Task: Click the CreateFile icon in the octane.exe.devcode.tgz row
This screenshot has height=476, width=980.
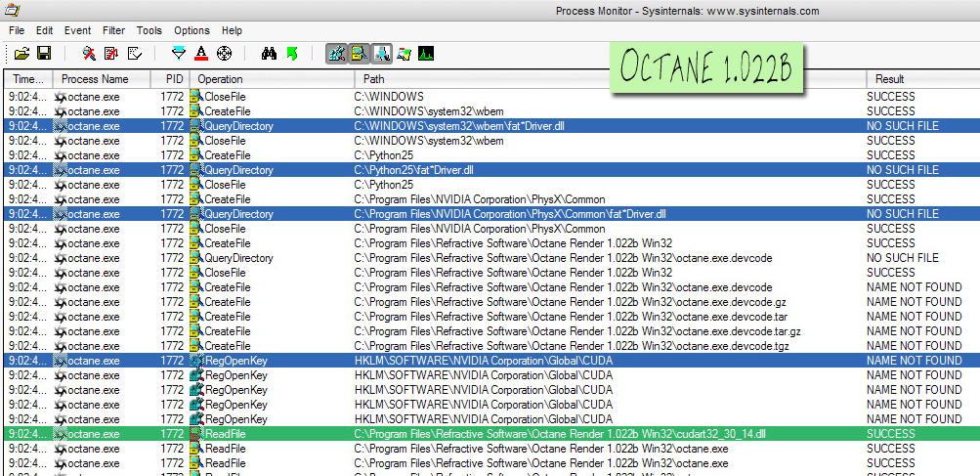Action: coord(196,346)
